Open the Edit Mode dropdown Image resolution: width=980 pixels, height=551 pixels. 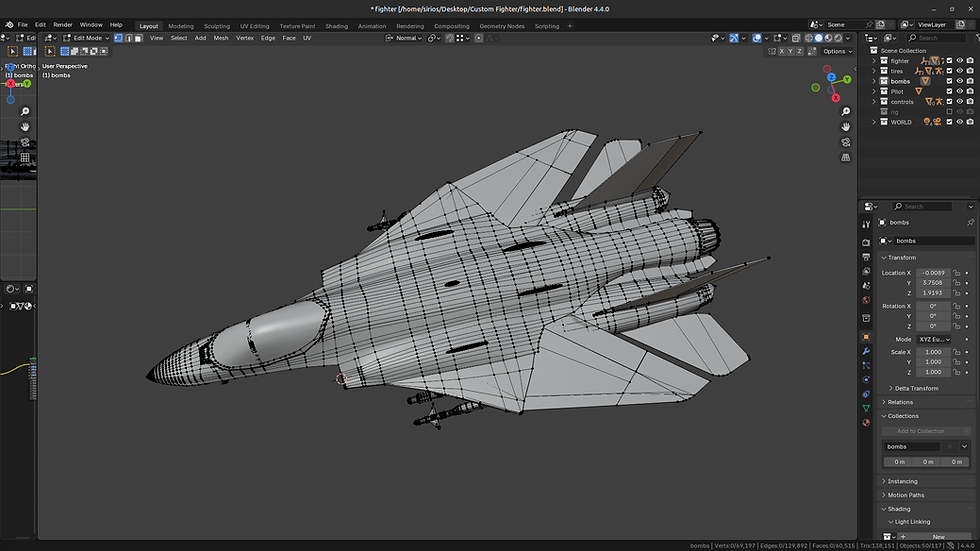86,38
